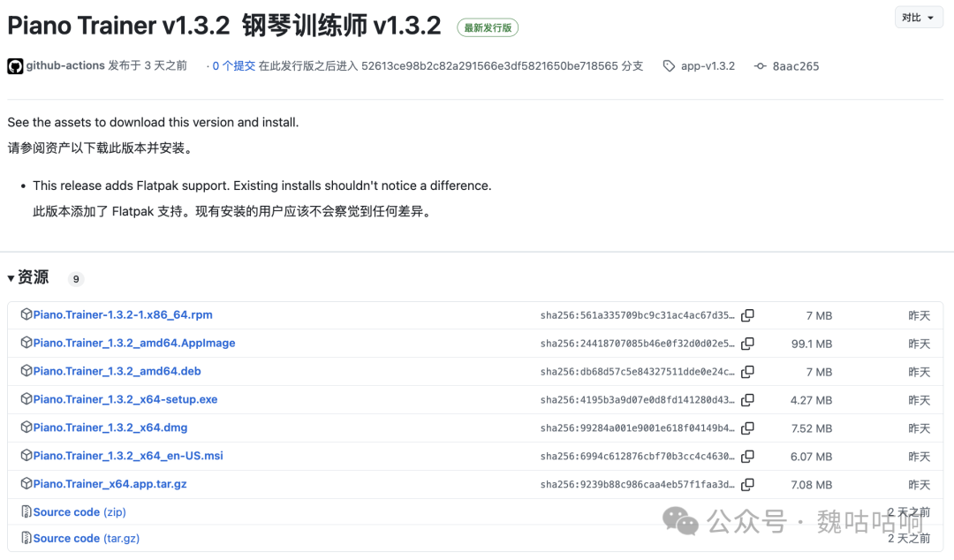Click the sha256:9239b88c986caa4eb57f1faa3d hash text

pos(637,485)
